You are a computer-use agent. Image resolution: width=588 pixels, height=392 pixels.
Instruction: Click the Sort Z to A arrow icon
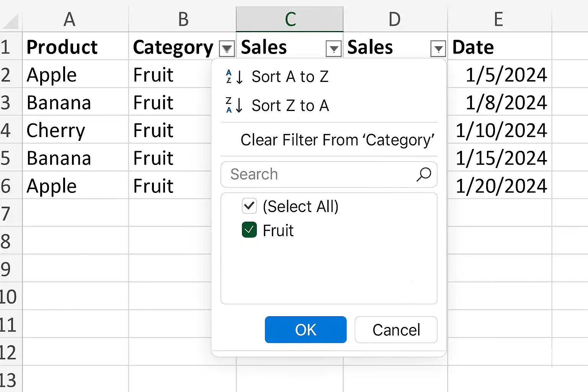[234, 105]
